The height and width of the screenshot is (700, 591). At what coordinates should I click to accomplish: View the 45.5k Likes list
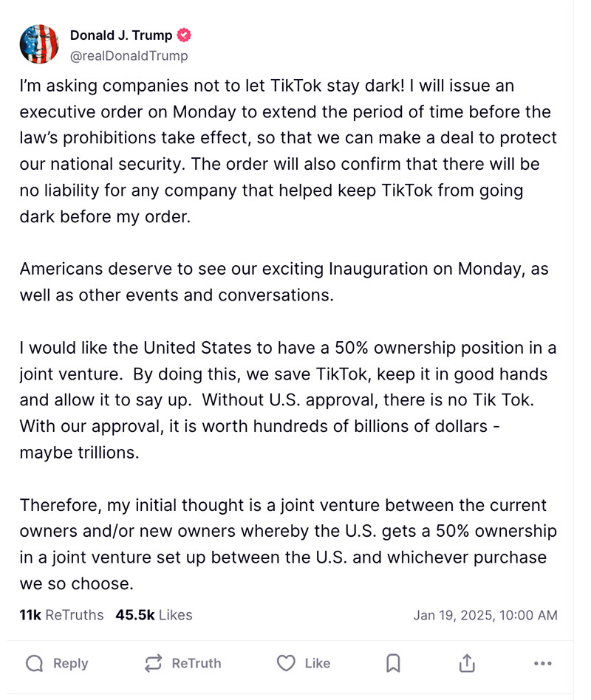click(x=154, y=614)
